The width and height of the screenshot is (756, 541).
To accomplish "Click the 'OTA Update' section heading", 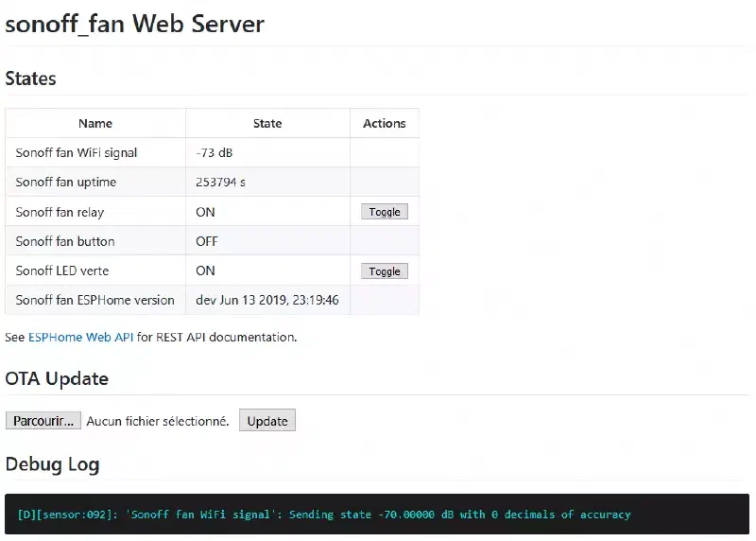I will [x=57, y=379].
